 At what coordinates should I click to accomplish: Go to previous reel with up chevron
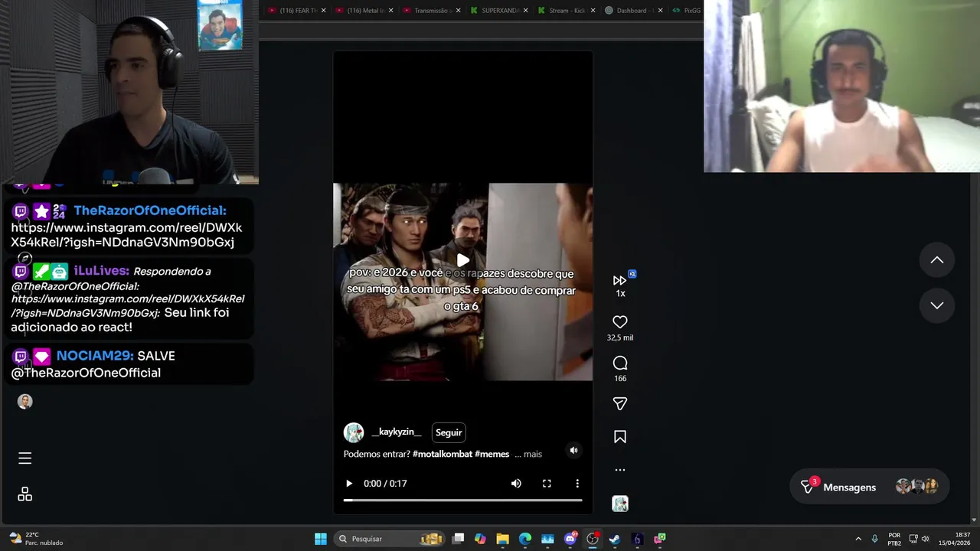(936, 260)
